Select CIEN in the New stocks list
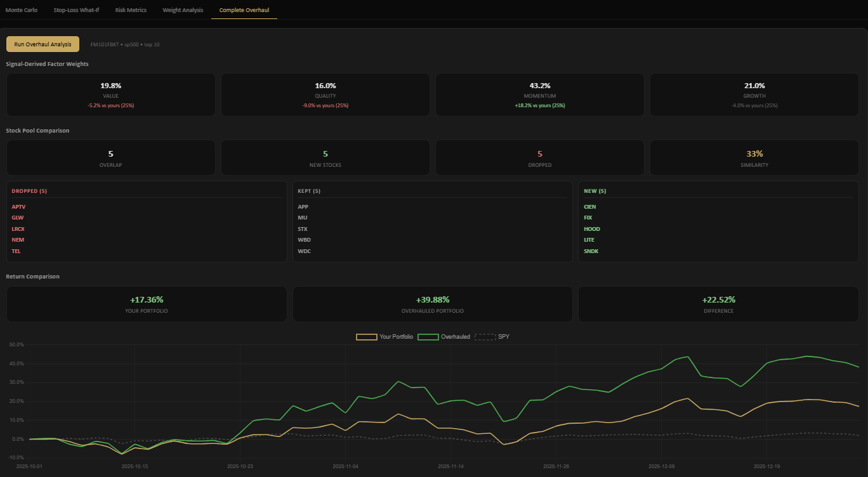 (589, 206)
